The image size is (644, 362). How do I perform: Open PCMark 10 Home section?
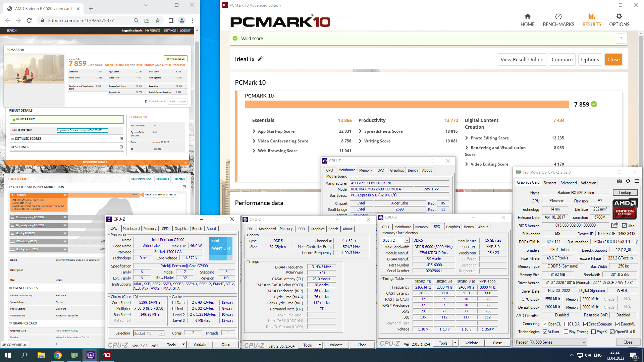[x=527, y=20]
